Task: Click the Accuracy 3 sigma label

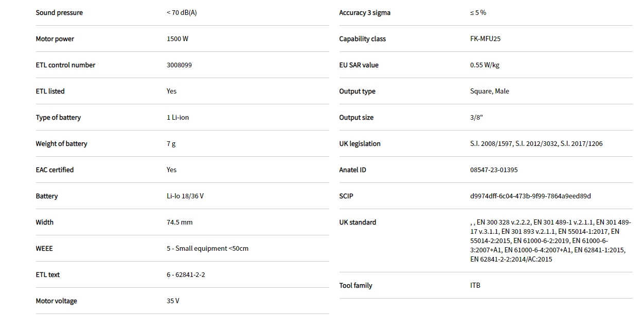Action: 365,13
